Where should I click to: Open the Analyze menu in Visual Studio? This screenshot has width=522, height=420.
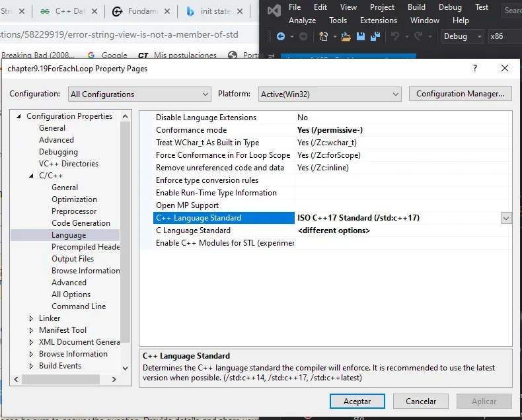pyautogui.click(x=302, y=20)
